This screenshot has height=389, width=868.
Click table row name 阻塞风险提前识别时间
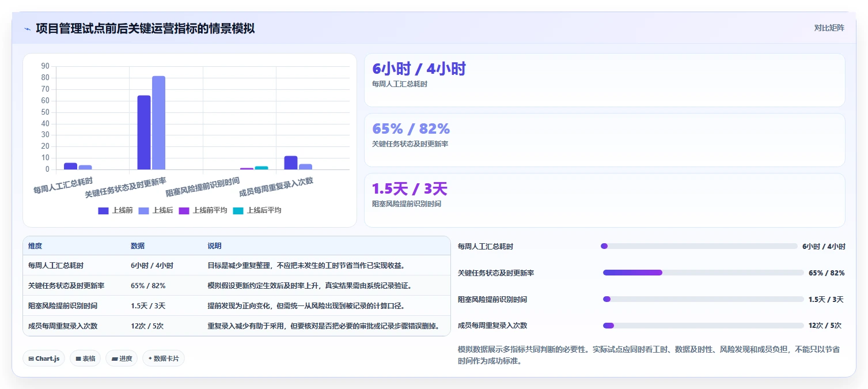63,306
